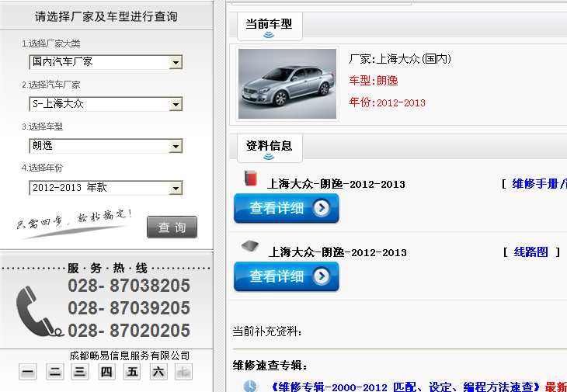The height and width of the screenshot is (392, 567).
Task: Click the 六 day button
Action: point(158,372)
